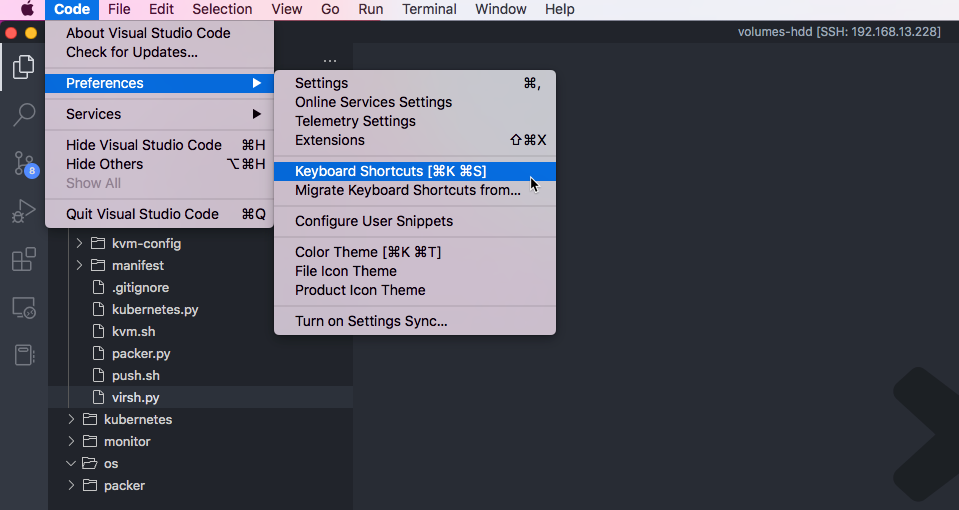Open the Edit menu

(x=161, y=9)
